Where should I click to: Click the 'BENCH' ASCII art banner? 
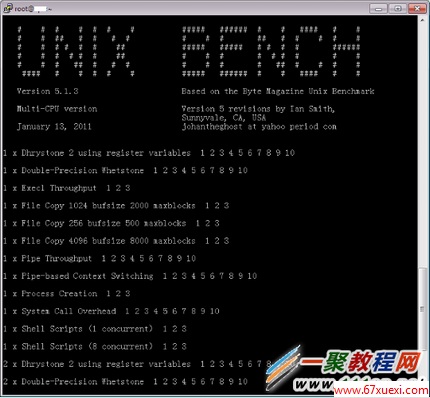271,52
